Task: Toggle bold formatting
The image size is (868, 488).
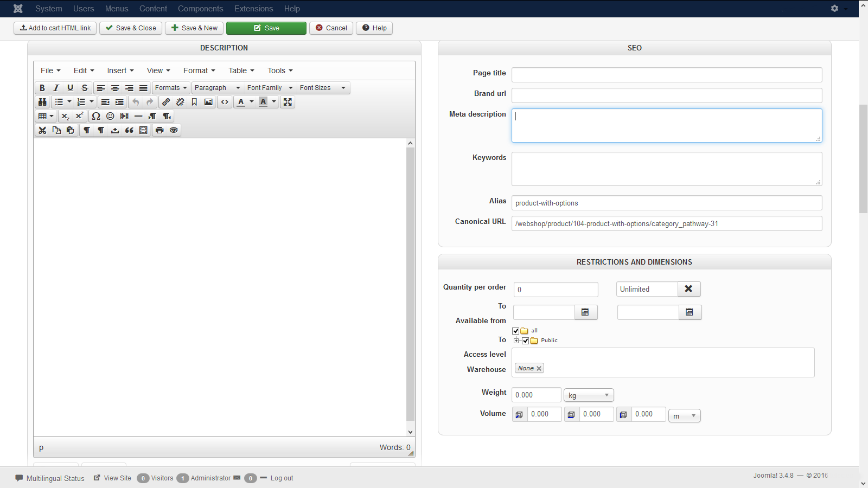Action: [x=42, y=88]
